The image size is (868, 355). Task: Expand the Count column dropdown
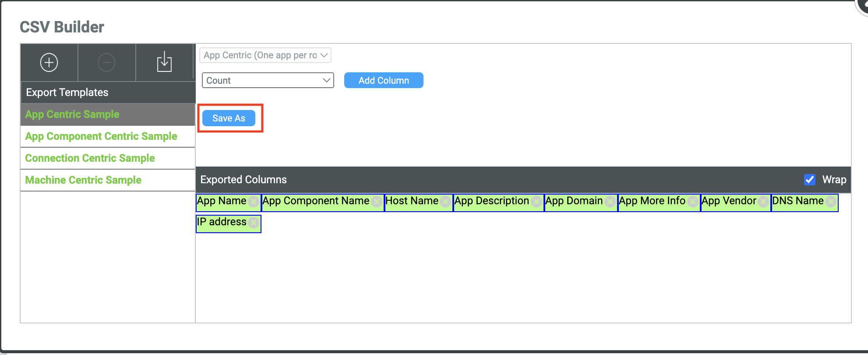(x=268, y=81)
